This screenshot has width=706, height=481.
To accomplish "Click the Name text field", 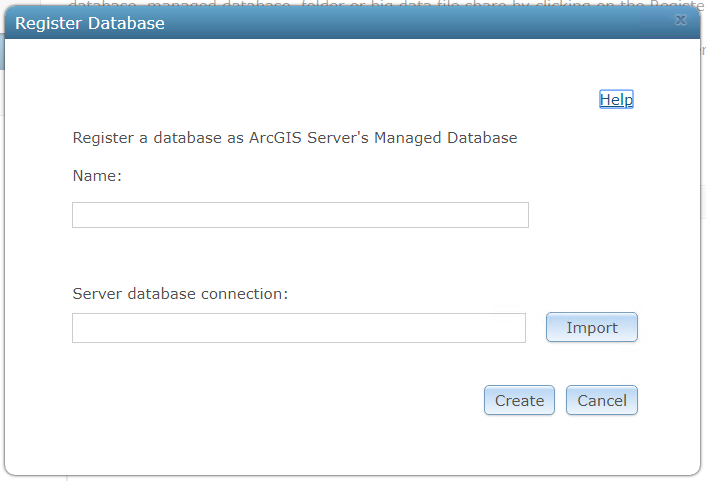I will pos(300,215).
